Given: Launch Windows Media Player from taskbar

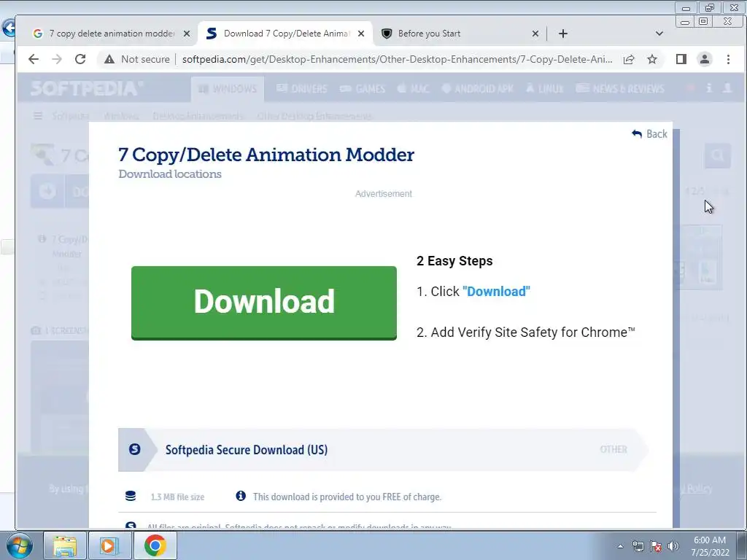Looking at the screenshot, I should coord(109,545).
